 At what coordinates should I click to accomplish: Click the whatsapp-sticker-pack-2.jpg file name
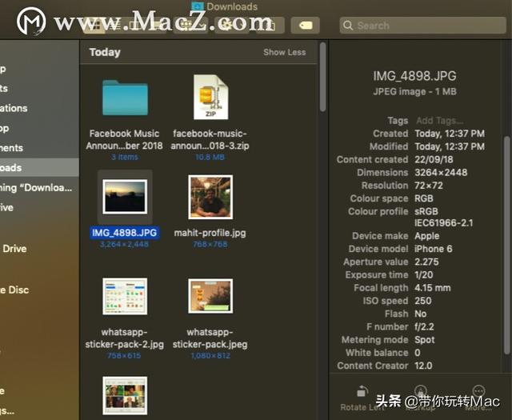[x=125, y=338]
